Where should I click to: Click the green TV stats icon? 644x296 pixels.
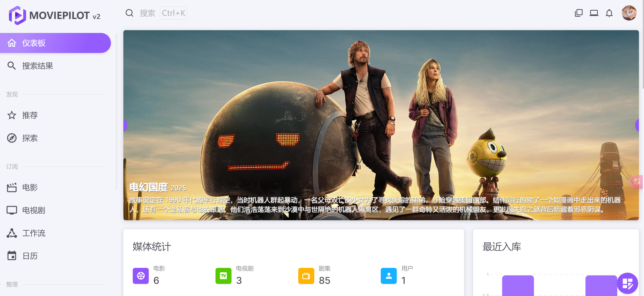pos(223,276)
